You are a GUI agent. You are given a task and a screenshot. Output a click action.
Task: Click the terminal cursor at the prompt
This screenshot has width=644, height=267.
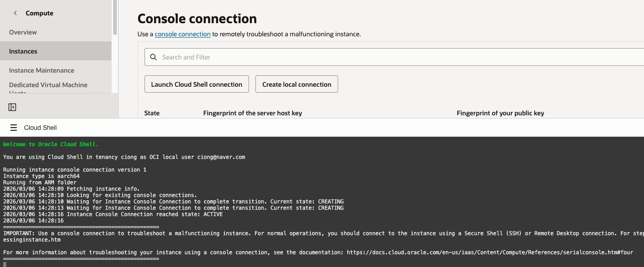click(x=5, y=264)
